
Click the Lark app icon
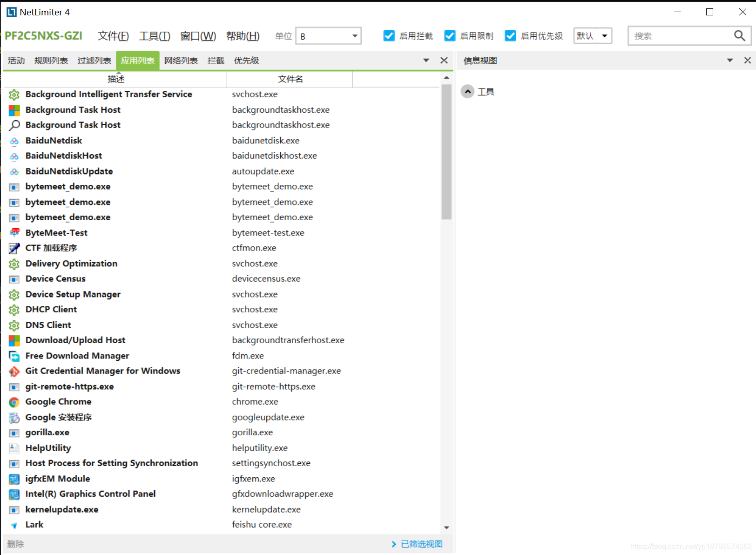coord(14,525)
